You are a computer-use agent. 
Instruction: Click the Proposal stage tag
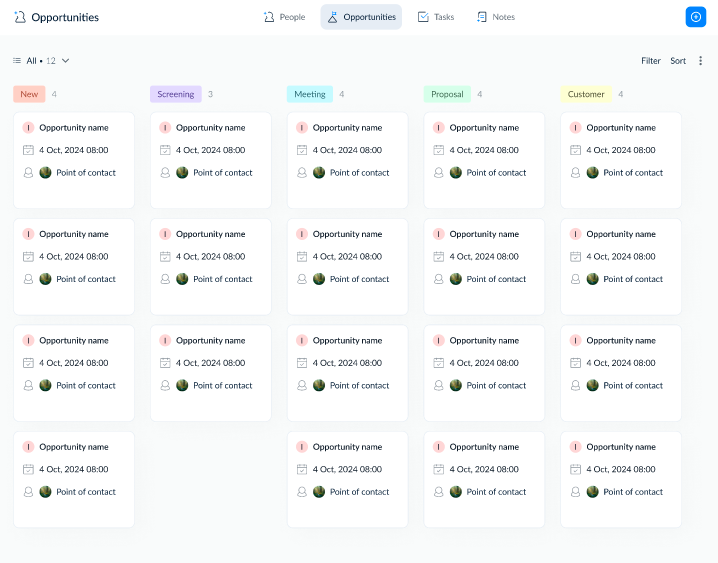[447, 94]
